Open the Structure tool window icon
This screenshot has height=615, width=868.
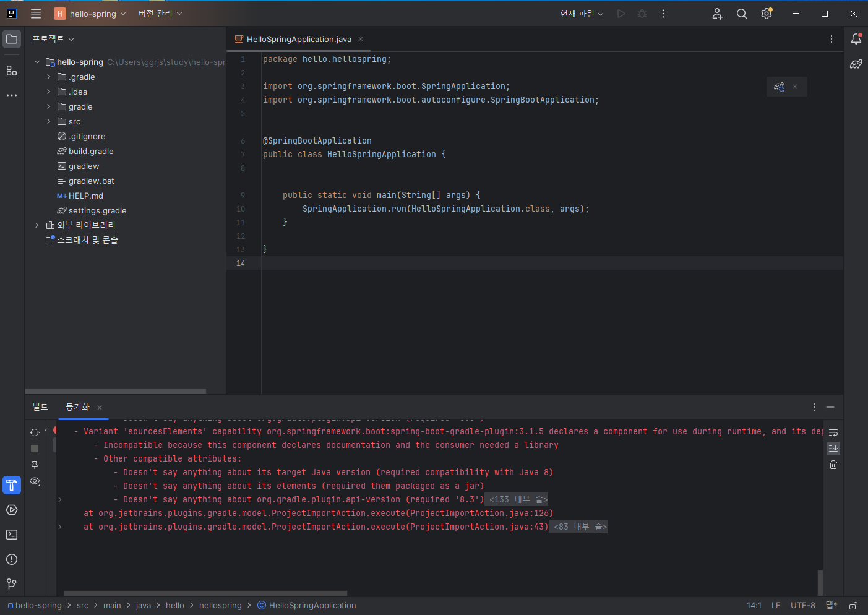pyautogui.click(x=12, y=71)
